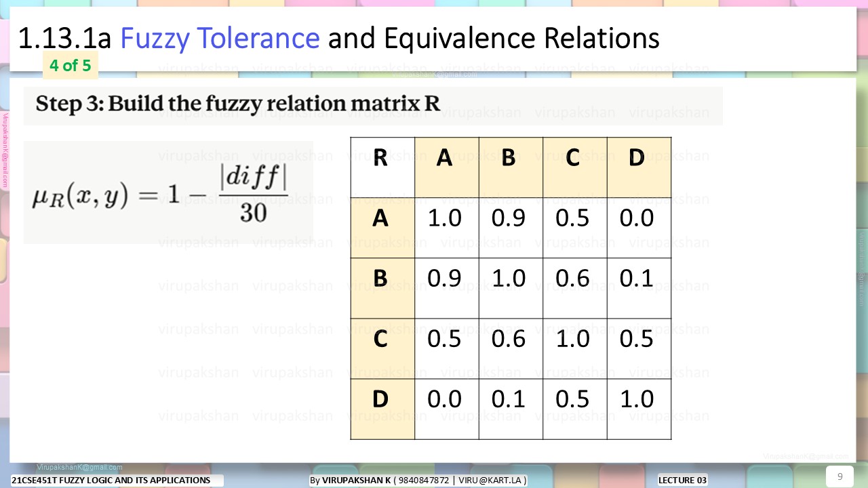Click cell row D column C value 0.5
This screenshot has width=868, height=488.
[575, 409]
